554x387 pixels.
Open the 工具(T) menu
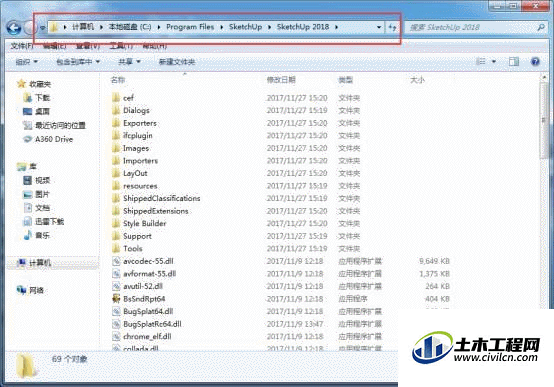121,46
